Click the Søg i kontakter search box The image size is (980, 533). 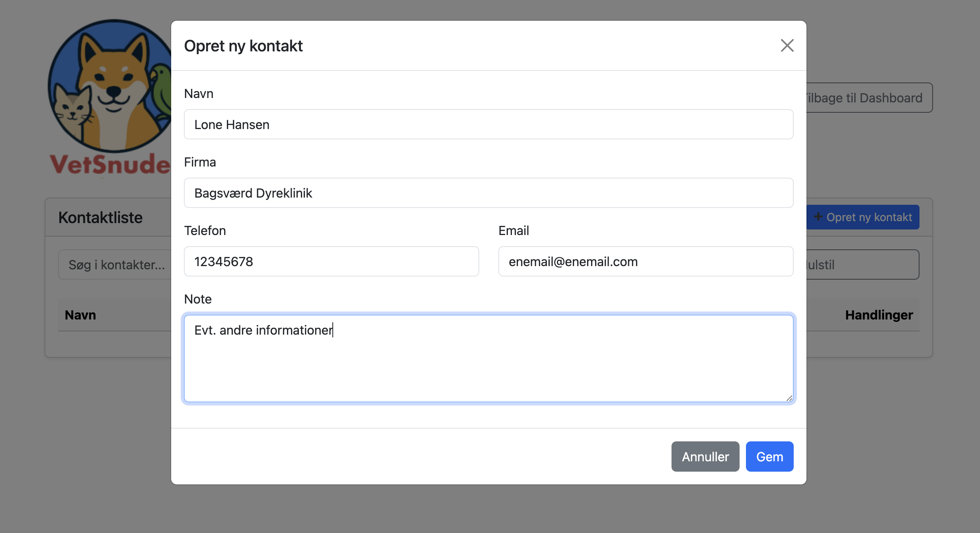tap(115, 264)
